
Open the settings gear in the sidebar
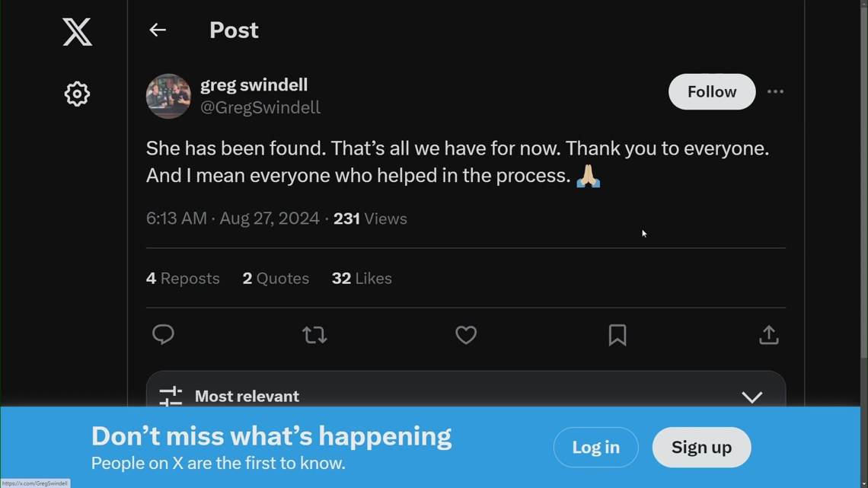pos(76,94)
